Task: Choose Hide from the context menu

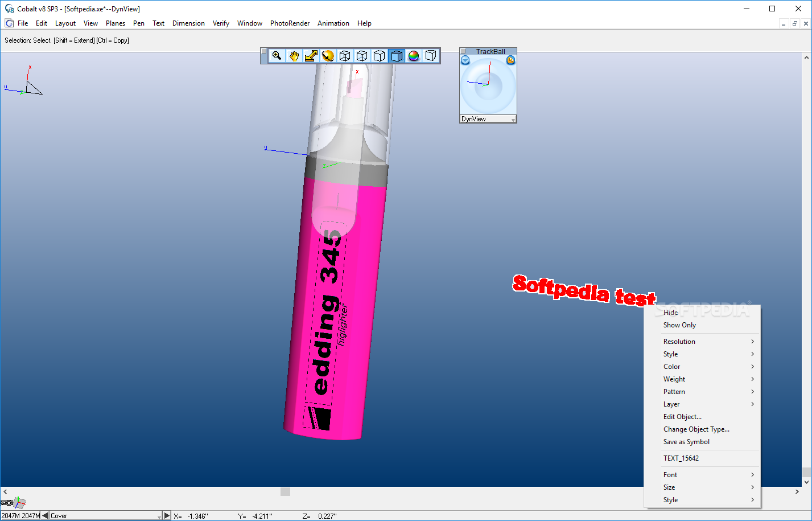Action: click(x=702, y=313)
